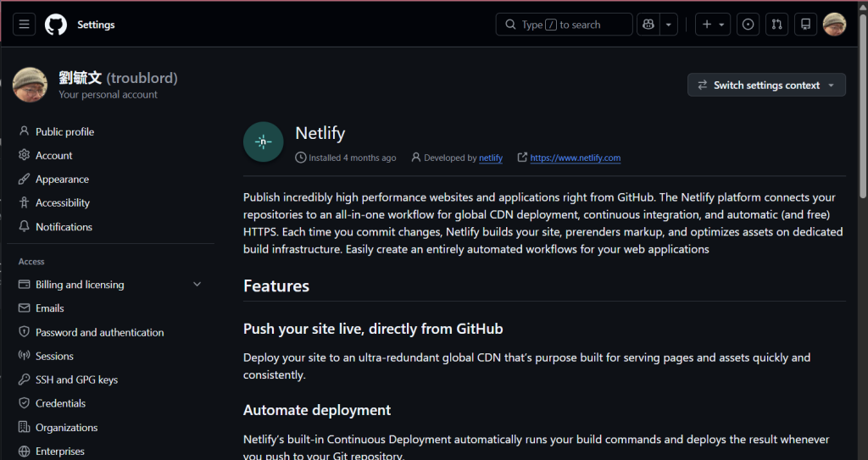The width and height of the screenshot is (868, 460).
Task: Click the Accessibility figure icon
Action: pos(24,202)
